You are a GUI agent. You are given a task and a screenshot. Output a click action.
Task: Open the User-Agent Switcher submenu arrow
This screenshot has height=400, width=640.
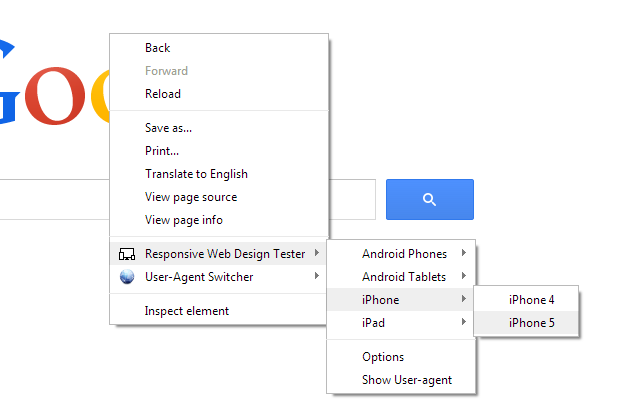point(317,276)
